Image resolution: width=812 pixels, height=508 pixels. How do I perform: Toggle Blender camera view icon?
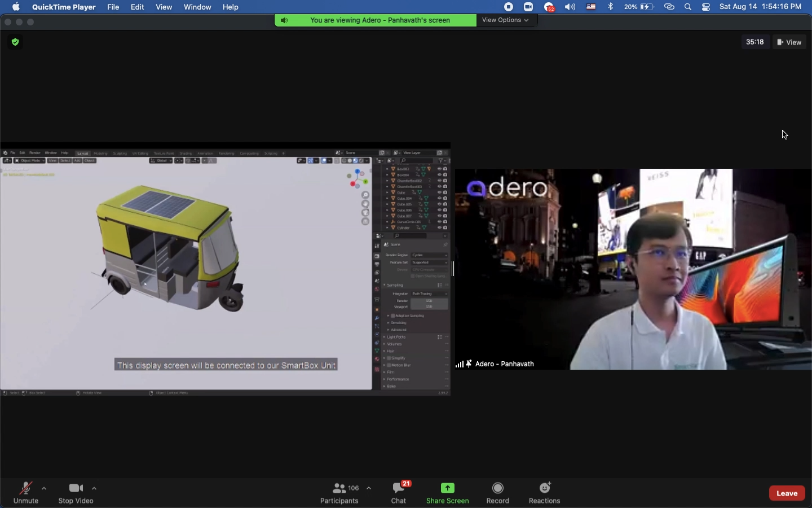(366, 213)
